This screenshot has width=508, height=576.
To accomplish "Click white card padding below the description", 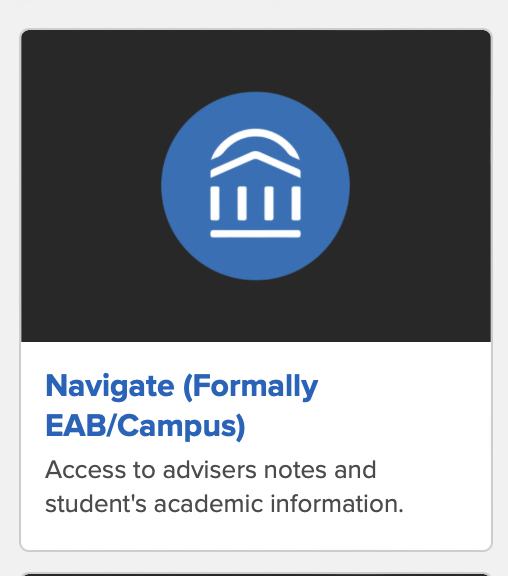I will 256,533.
